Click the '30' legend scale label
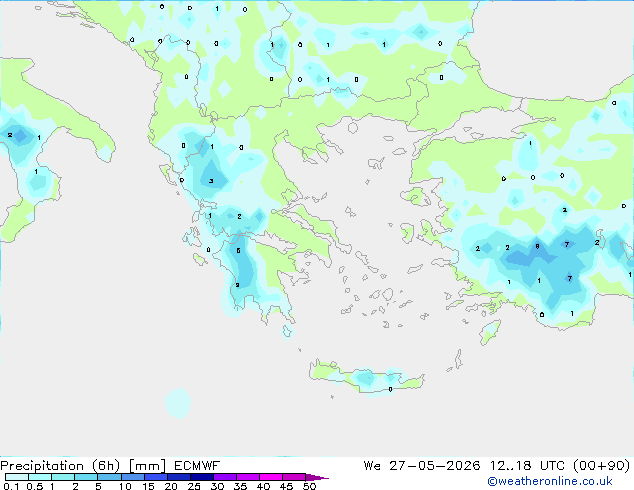Viewport: 634px width, 490px height. [x=217, y=486]
